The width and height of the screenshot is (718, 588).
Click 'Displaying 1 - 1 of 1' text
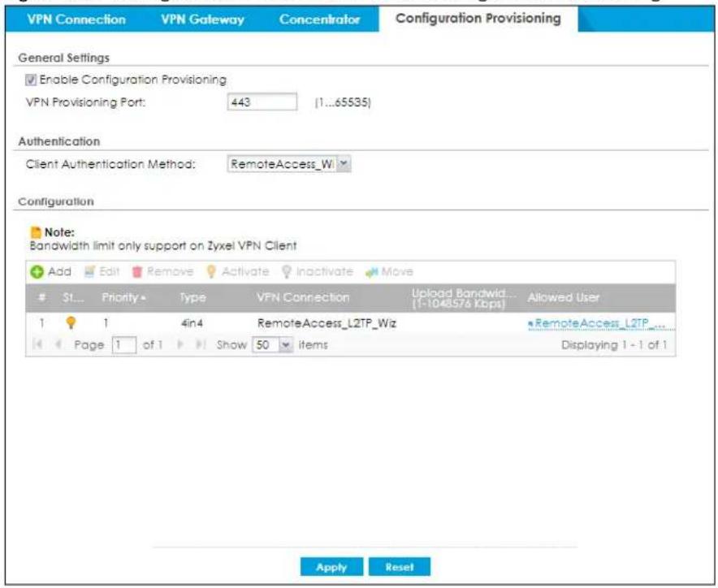pos(614,345)
